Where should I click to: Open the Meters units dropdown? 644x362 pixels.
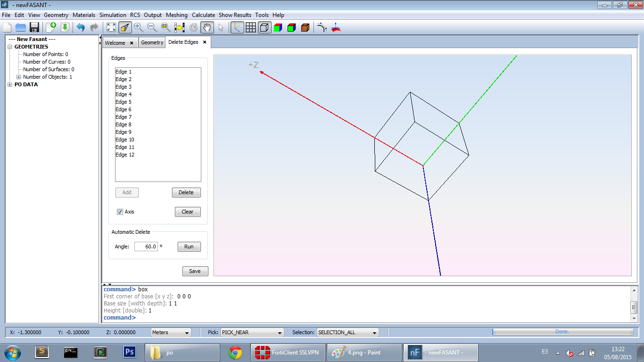171,332
